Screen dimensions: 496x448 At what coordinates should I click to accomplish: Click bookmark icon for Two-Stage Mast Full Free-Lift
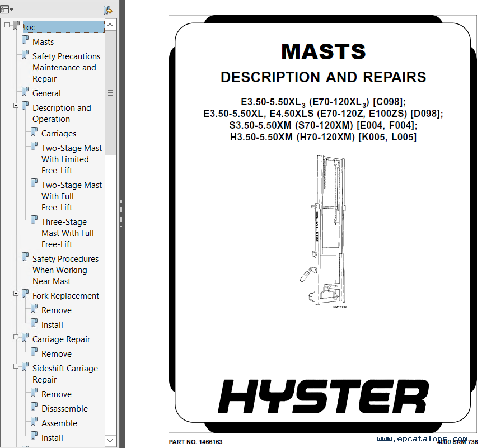pos(34,183)
